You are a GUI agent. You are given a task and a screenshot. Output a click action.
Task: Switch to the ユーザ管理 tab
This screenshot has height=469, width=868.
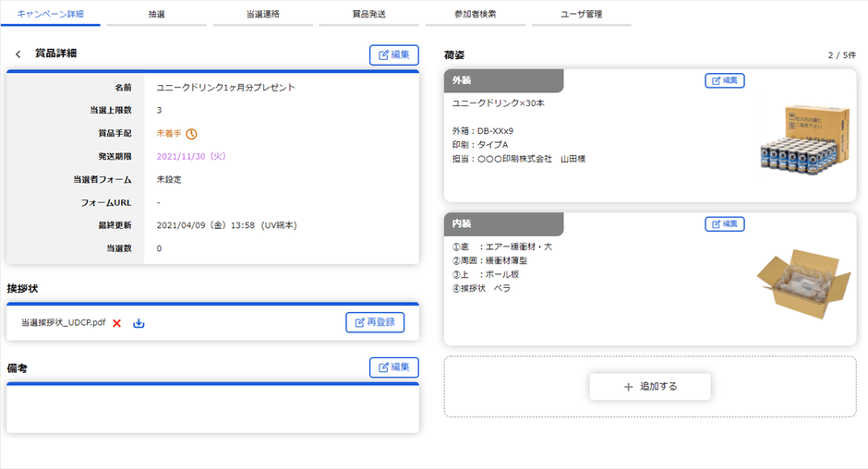click(582, 15)
